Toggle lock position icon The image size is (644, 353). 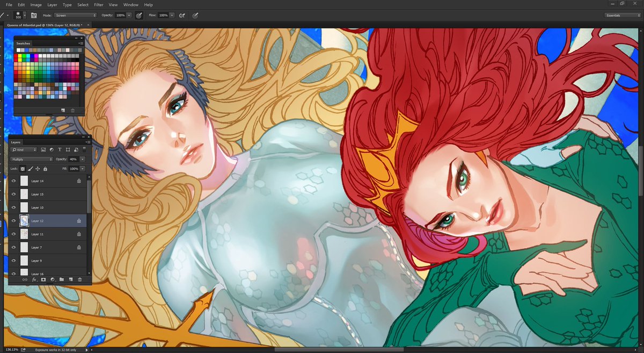[x=38, y=169]
